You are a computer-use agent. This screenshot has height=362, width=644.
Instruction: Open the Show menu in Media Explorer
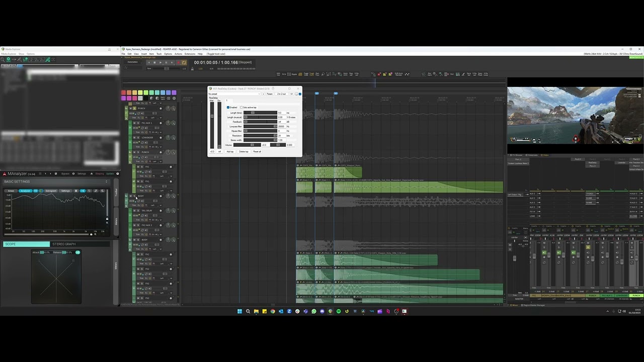coord(21,54)
